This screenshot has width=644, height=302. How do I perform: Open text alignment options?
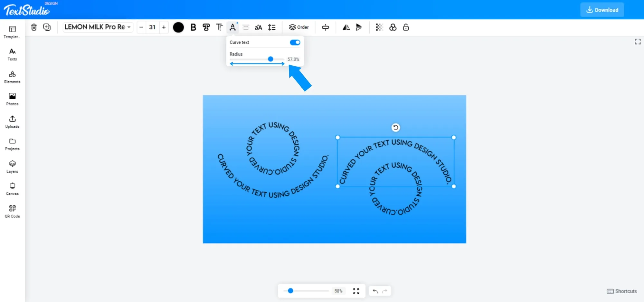coord(246,27)
